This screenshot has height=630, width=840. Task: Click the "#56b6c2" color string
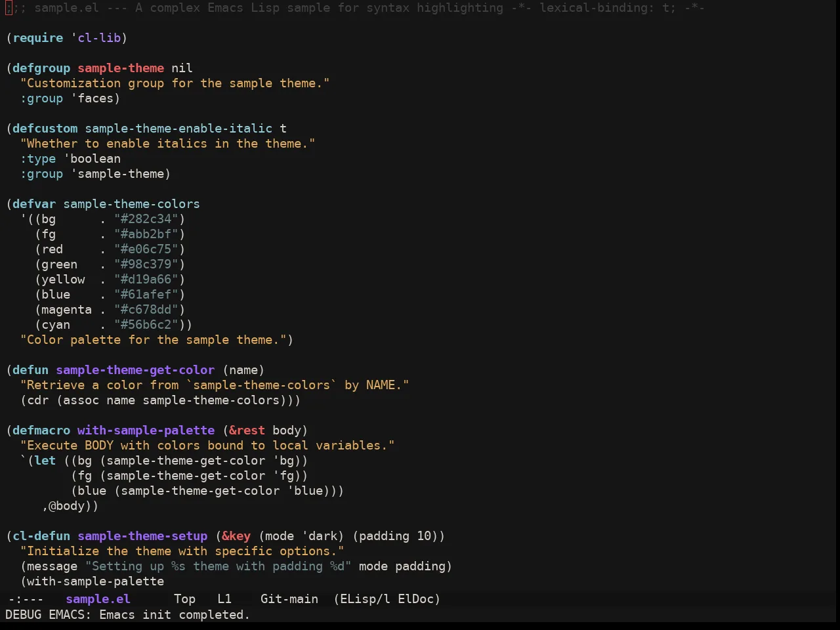point(146,325)
